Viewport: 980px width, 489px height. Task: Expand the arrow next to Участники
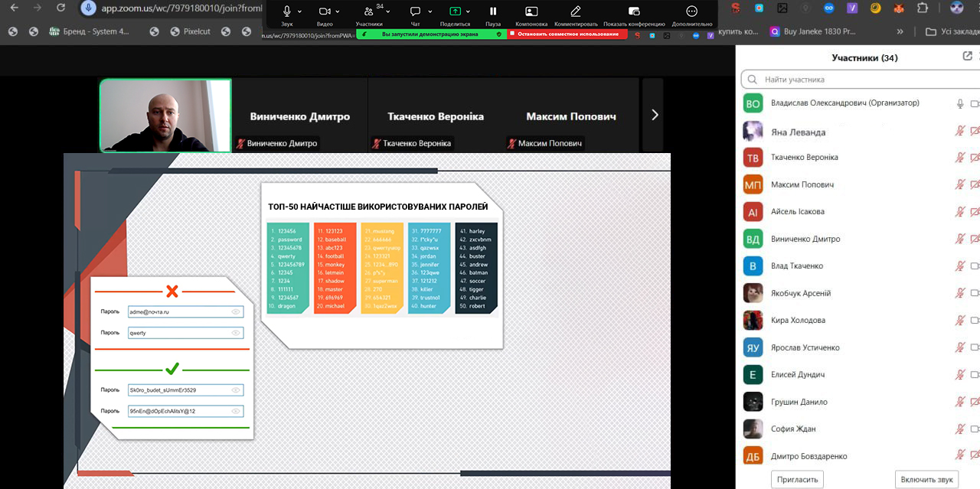coord(388,11)
